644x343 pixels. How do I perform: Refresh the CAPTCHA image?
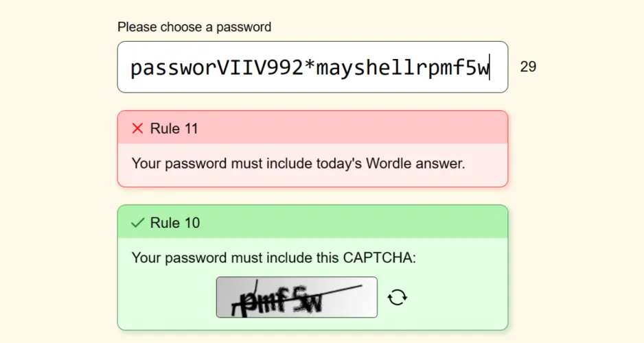click(398, 297)
